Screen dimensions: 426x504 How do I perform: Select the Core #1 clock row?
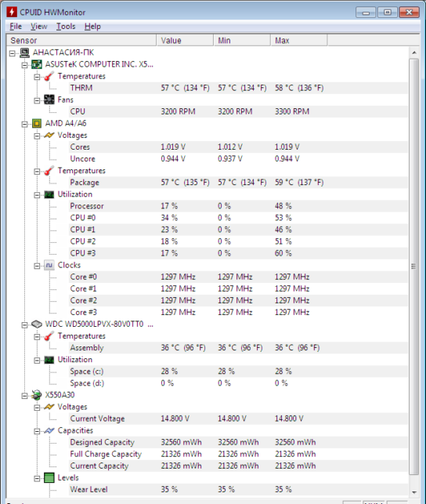click(239, 288)
